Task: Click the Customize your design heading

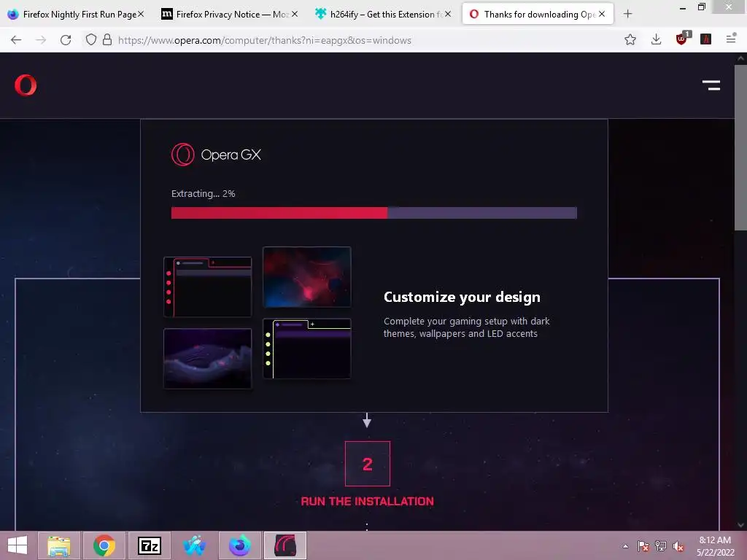Action: tap(462, 297)
